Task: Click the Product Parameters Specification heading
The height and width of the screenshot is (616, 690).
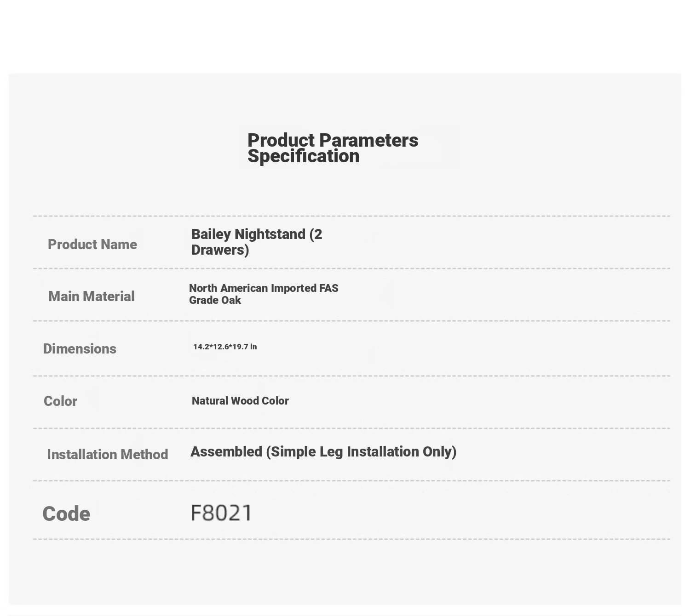Action: [333, 148]
